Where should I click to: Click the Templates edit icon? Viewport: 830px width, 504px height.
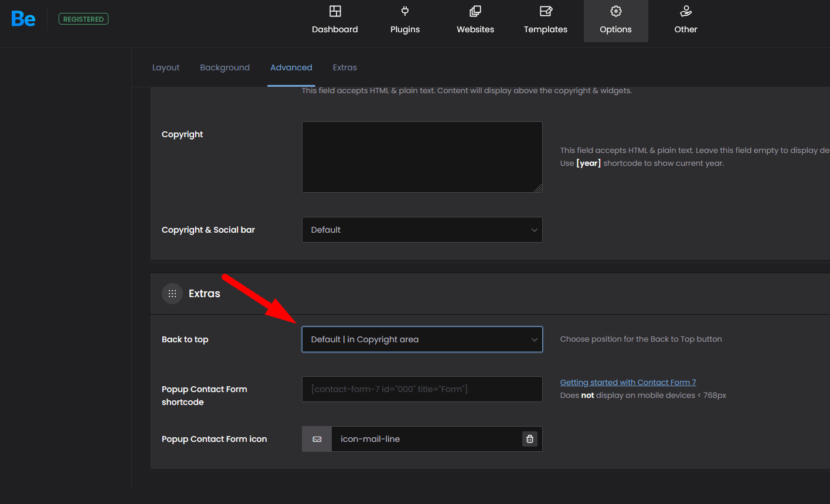tap(546, 11)
